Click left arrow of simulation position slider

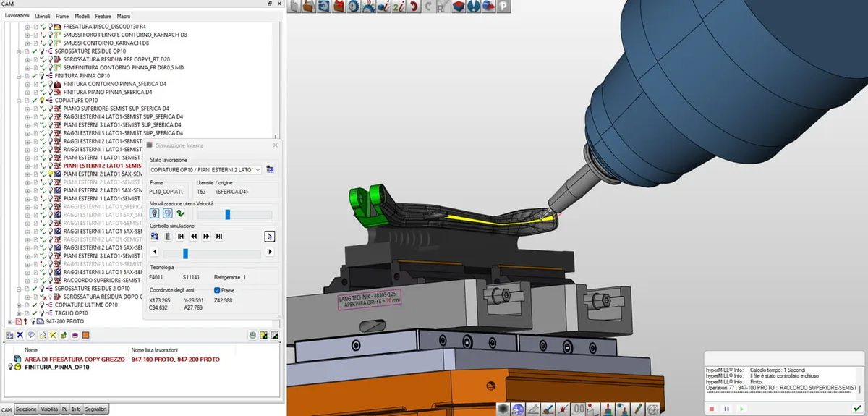[153, 252]
